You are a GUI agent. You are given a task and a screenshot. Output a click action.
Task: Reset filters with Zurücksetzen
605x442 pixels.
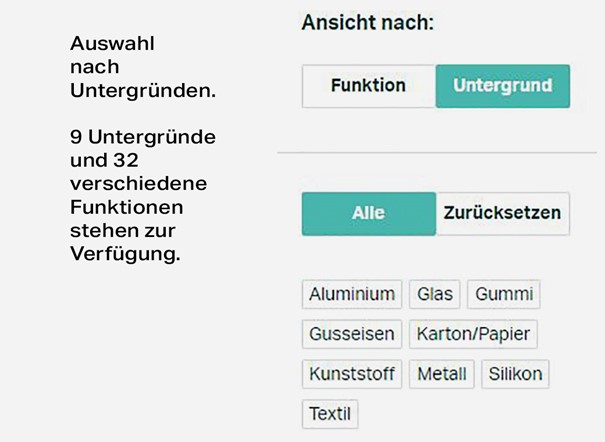(503, 214)
